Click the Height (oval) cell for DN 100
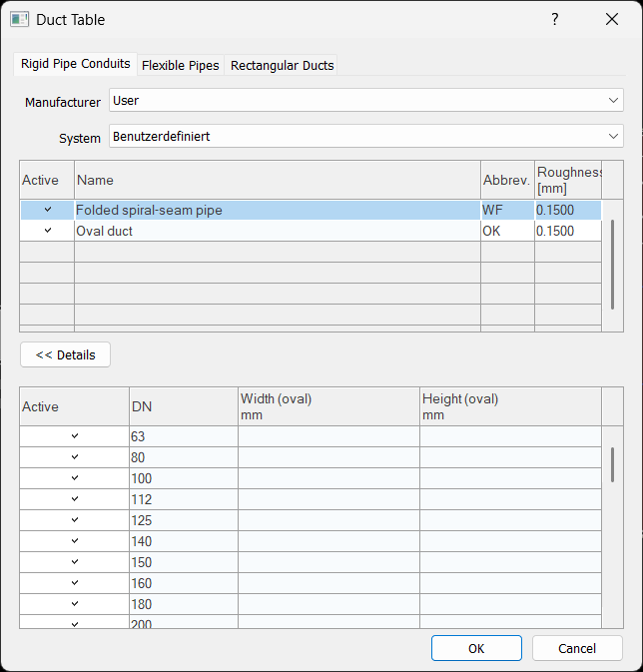643x672 pixels. point(510,478)
